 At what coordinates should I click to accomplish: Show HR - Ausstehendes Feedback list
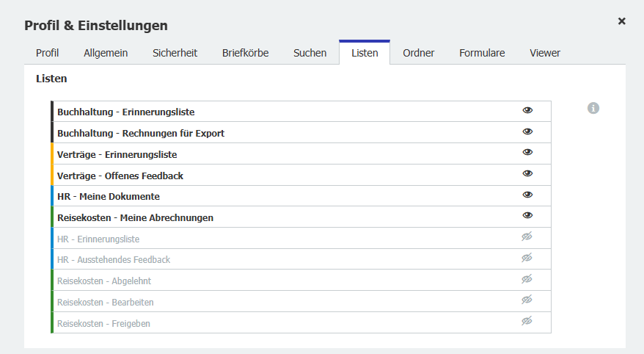point(527,258)
